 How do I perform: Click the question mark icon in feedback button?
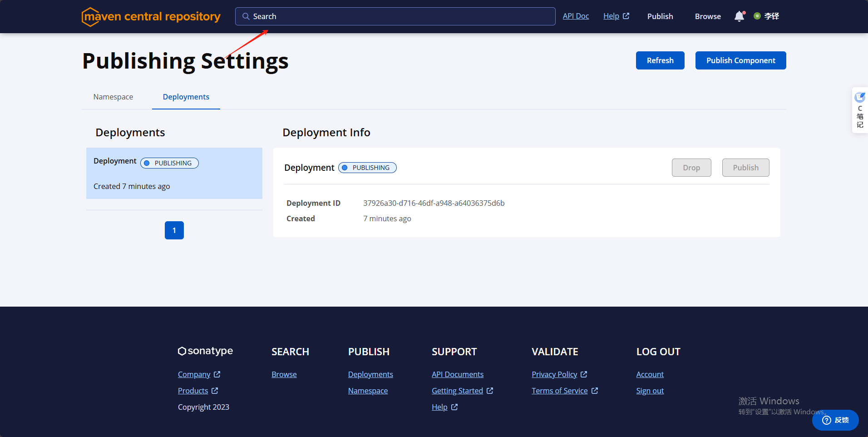point(827,420)
